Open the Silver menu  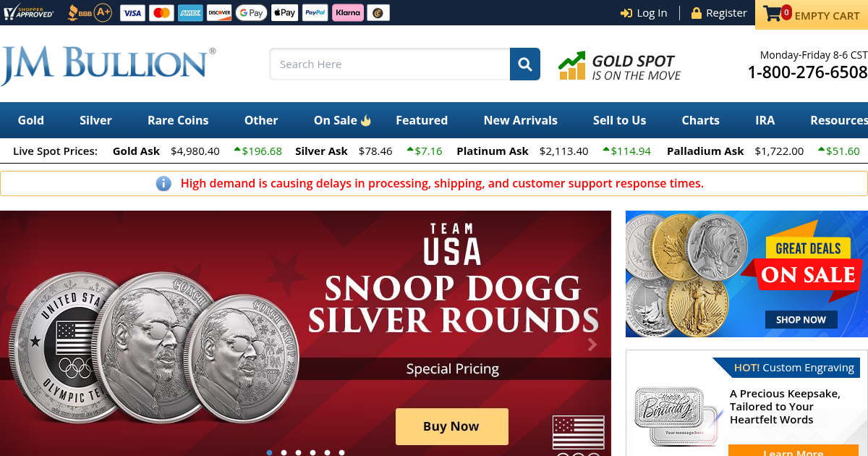(95, 120)
